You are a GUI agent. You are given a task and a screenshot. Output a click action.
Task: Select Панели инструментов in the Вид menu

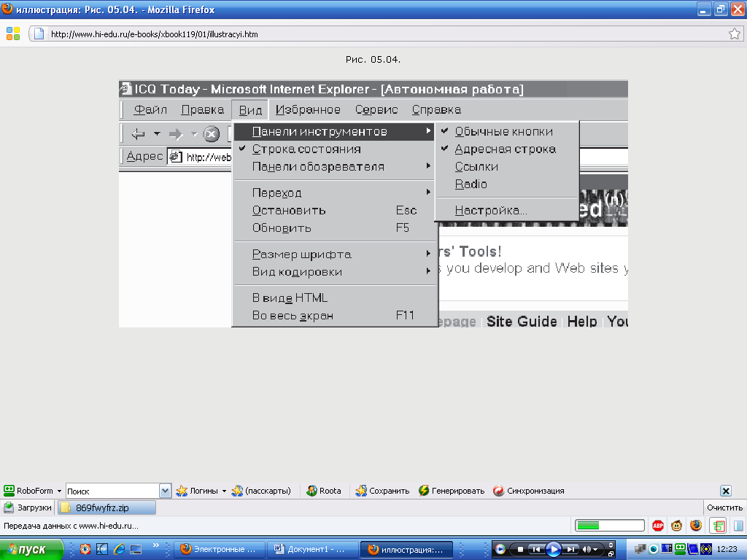click(x=333, y=131)
